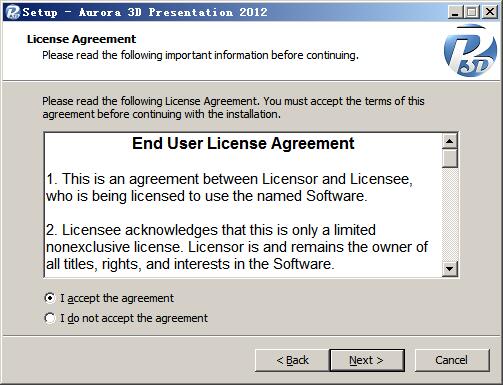Select "I accept the agreement" option

point(109,298)
